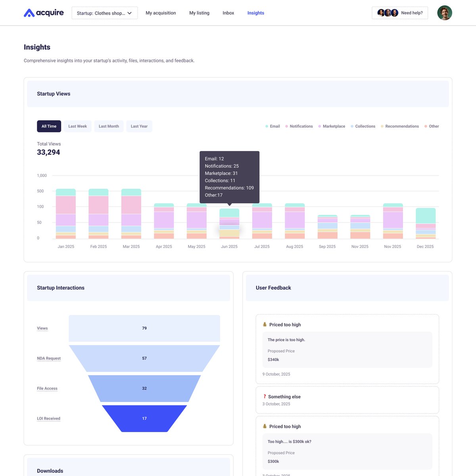
Task: Click the $300k proposed price
Action: tap(273, 462)
